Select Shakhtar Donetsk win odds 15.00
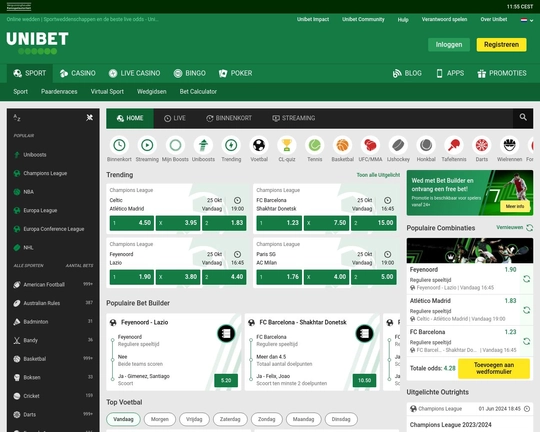The image size is (540, 432). [x=374, y=223]
